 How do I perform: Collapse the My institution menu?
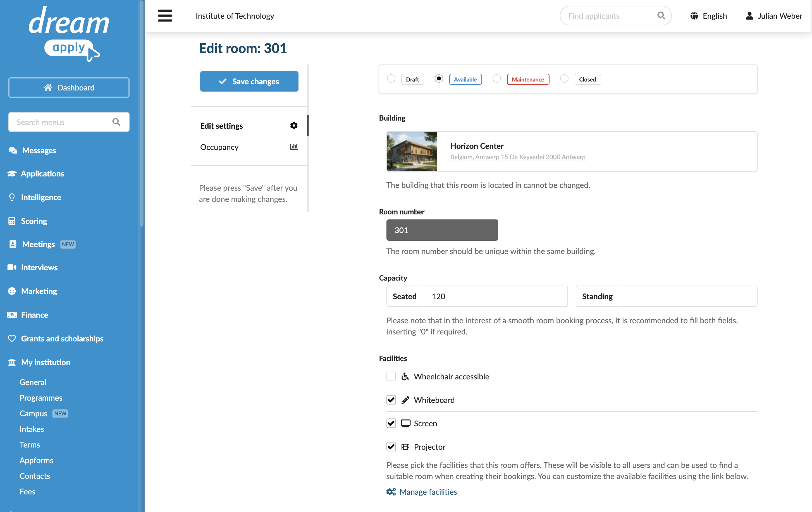click(x=46, y=362)
